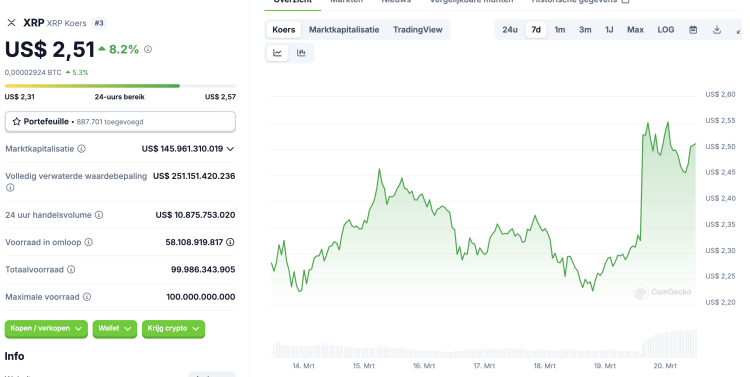Set chart range to 7d
Image resolution: width=750 pixels, height=377 pixels.
click(x=536, y=30)
